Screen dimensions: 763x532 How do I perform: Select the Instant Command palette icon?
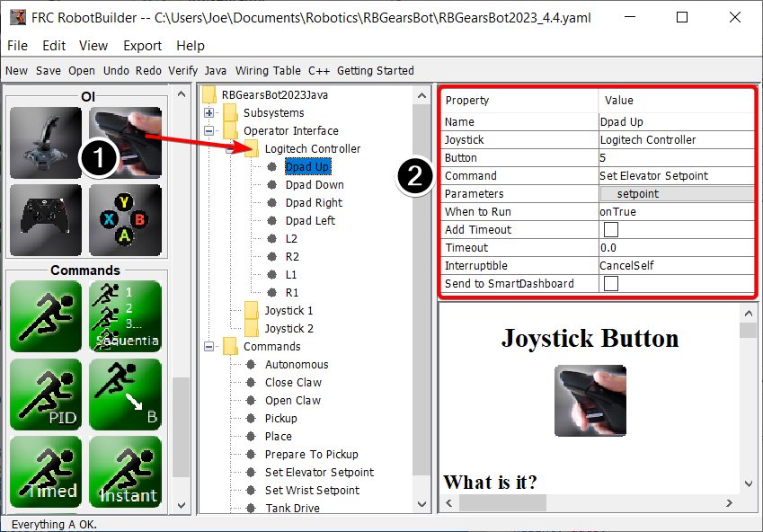click(x=126, y=472)
